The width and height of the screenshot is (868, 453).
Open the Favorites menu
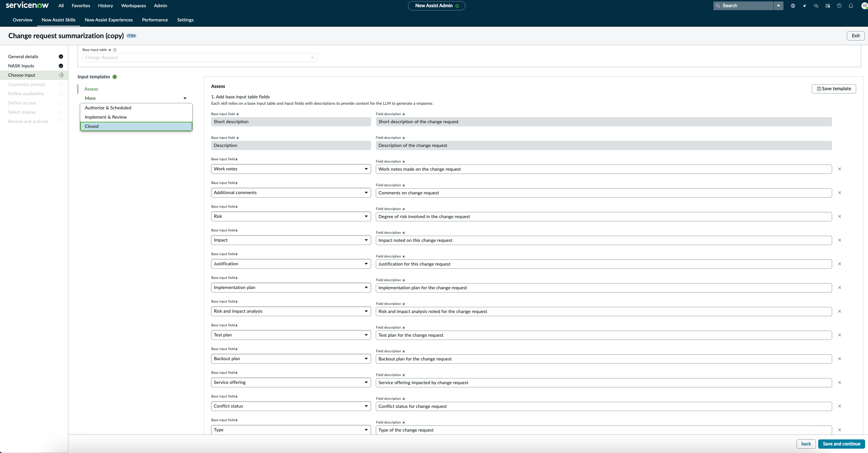coord(81,6)
